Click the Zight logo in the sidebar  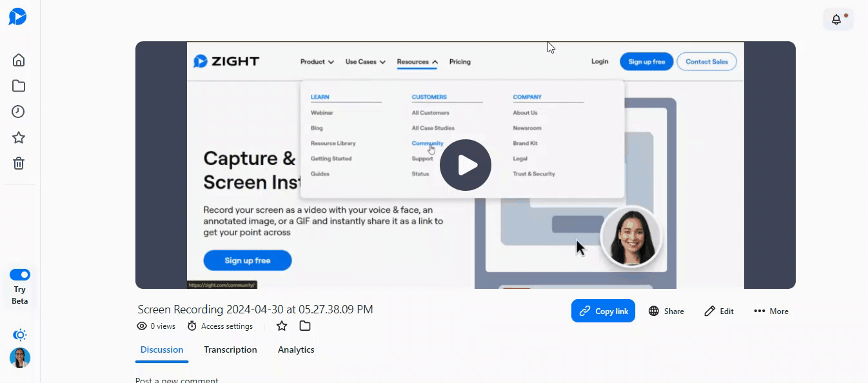pyautogui.click(x=17, y=17)
